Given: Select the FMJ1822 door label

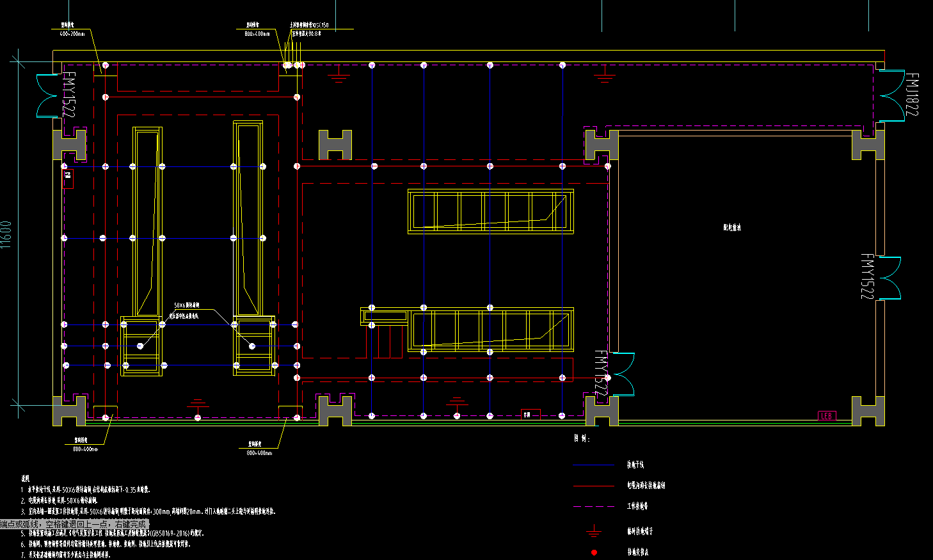Looking at the screenshot, I should click(913, 94).
